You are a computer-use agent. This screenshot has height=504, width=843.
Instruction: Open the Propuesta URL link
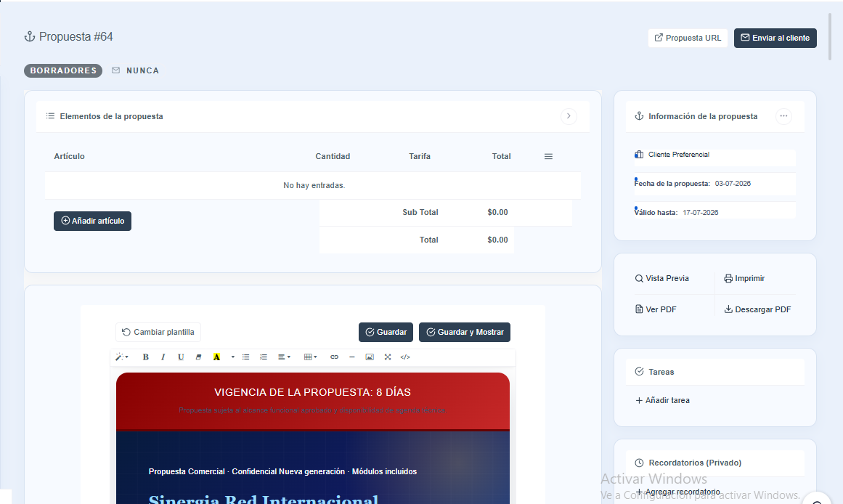[688, 38]
